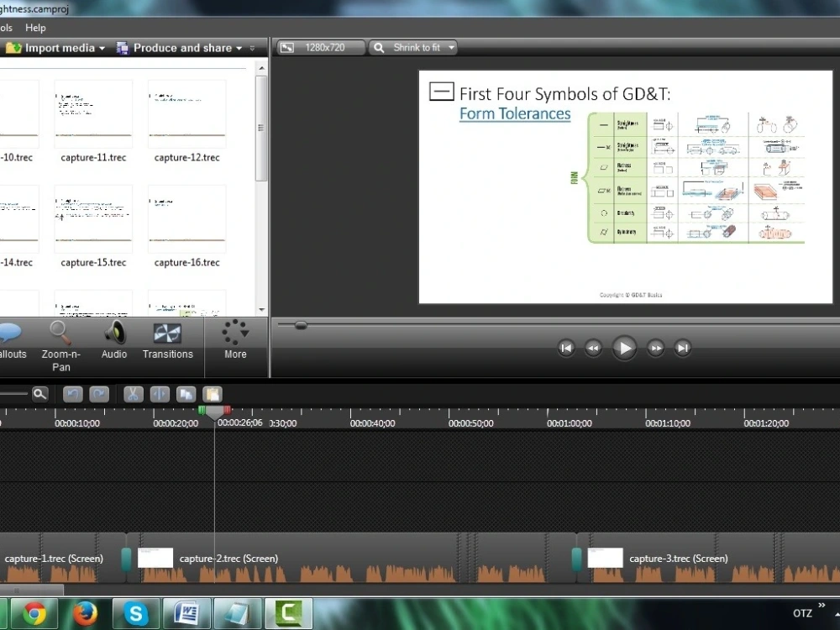This screenshot has width=840, height=630.
Task: Open the notepad app on the taskbar
Action: tap(238, 613)
